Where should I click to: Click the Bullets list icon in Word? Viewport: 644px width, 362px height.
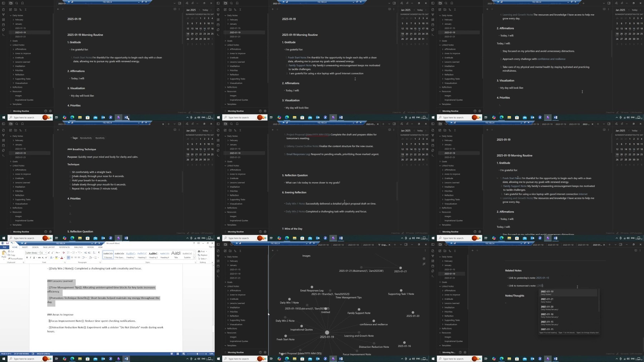68,252
